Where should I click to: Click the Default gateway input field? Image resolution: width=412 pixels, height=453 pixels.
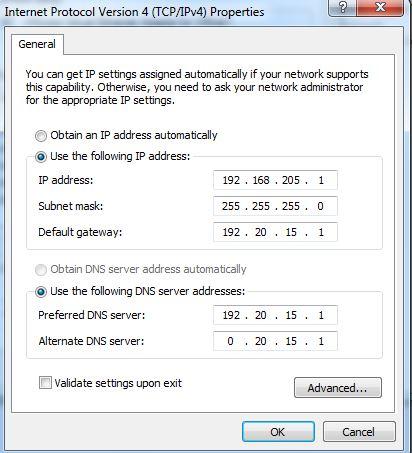click(x=275, y=232)
